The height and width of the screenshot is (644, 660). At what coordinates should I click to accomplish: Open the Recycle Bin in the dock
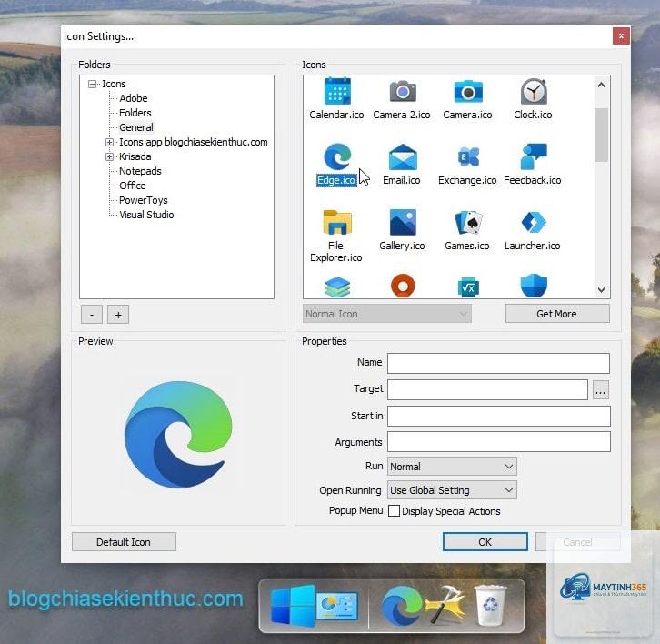490,605
